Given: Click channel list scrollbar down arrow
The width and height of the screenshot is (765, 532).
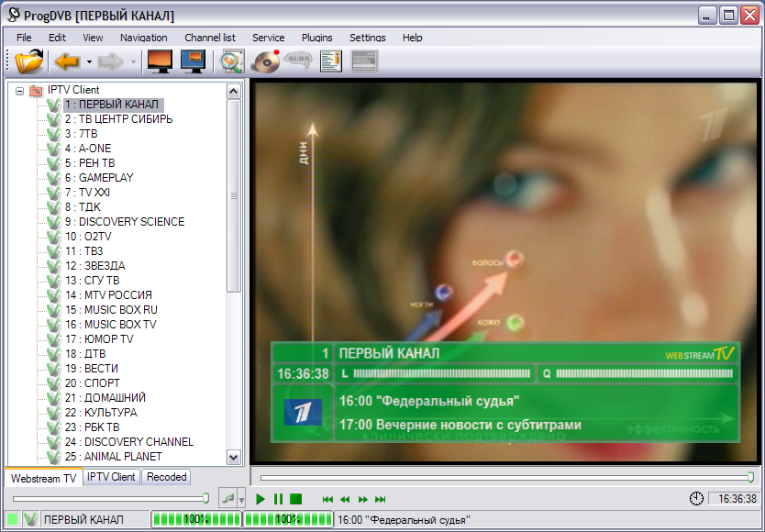Looking at the screenshot, I should coord(234,458).
